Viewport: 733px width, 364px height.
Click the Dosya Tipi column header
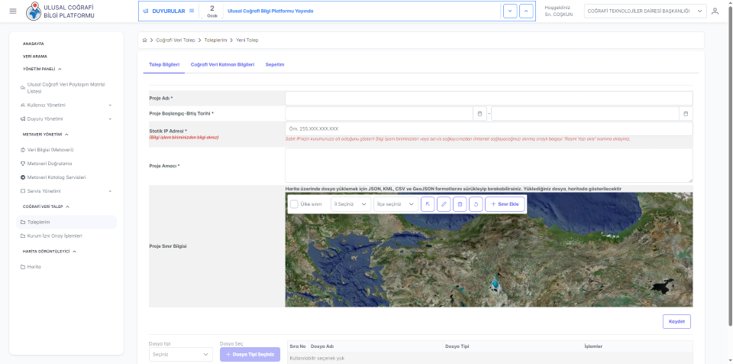point(457,347)
